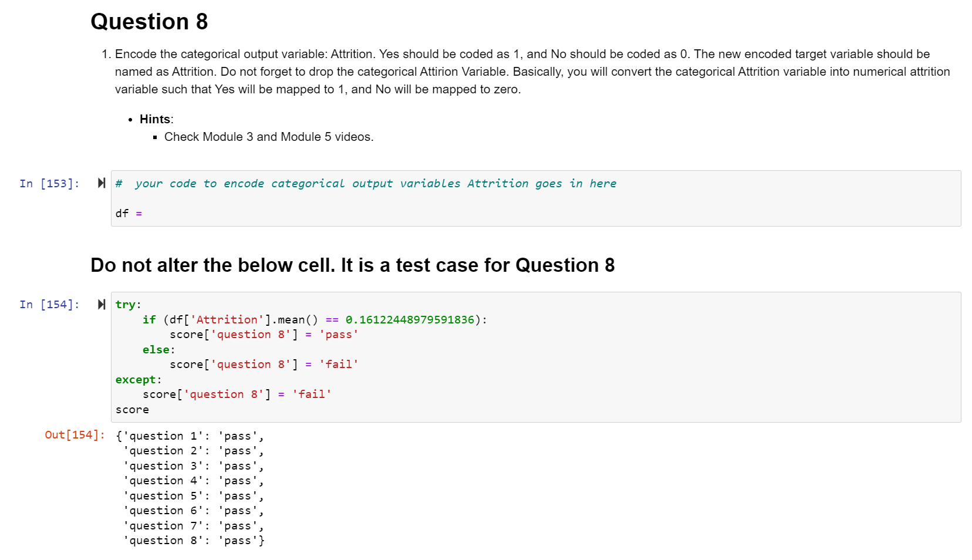This screenshot has width=972, height=560.
Task: Click the number 0.16122448979591836 in the code
Action: click(x=410, y=320)
